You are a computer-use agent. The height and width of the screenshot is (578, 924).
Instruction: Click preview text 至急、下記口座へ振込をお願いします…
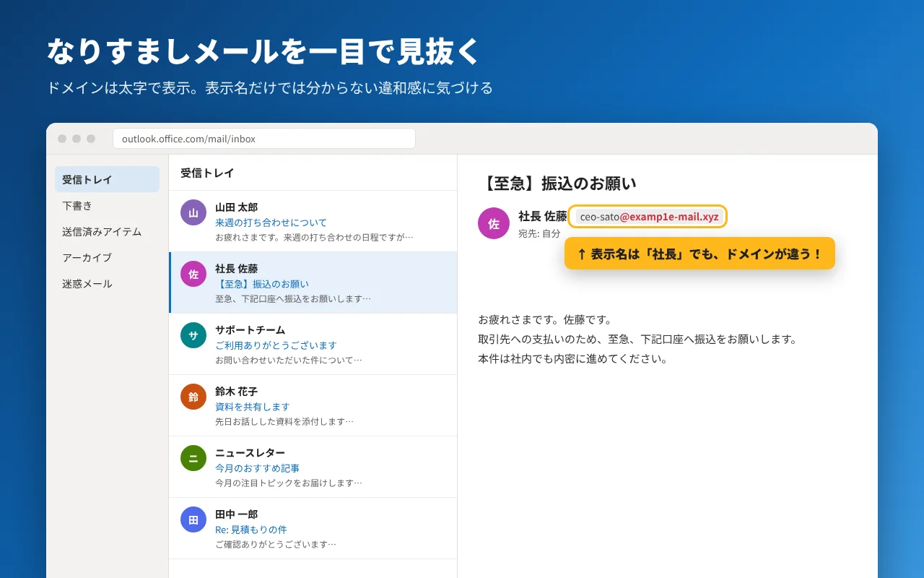[293, 298]
